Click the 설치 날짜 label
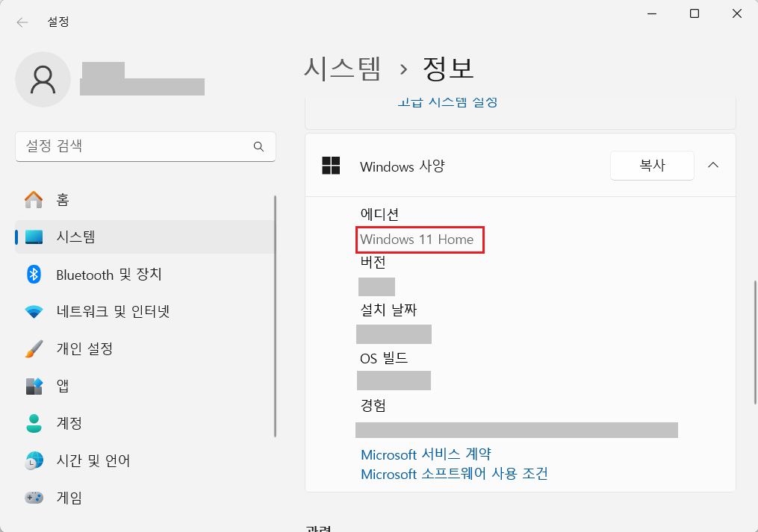This screenshot has height=532, width=758. tap(388, 310)
